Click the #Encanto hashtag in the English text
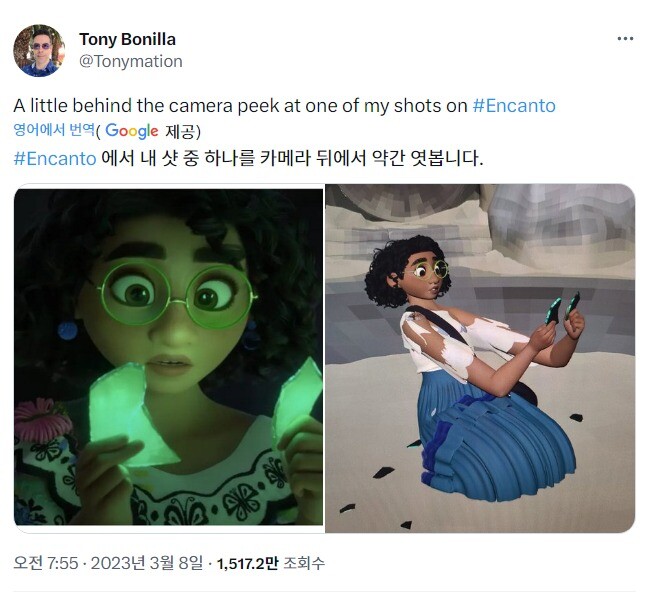This screenshot has width=652, height=596. click(x=514, y=106)
